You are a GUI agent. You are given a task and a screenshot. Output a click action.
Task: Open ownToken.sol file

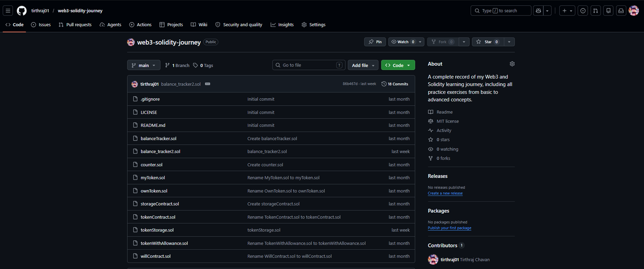click(153, 191)
